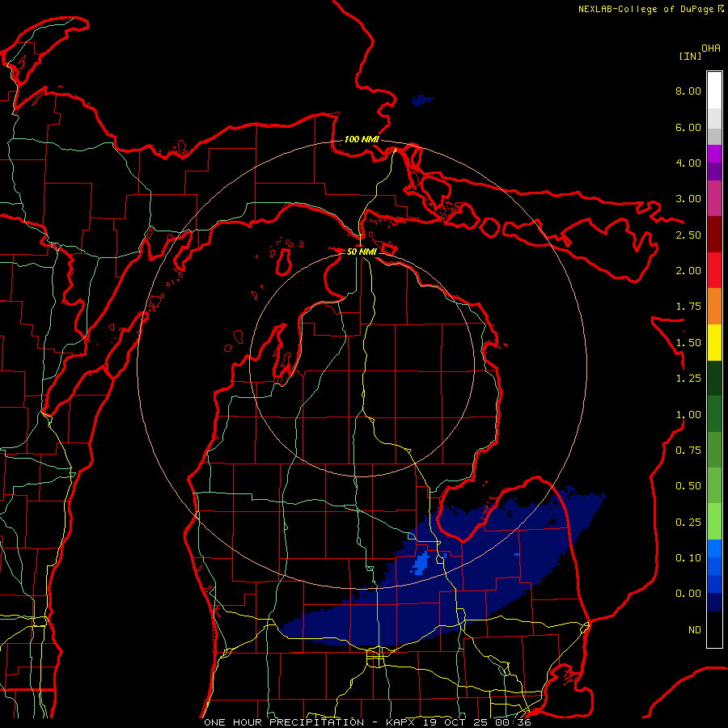Image resolution: width=728 pixels, height=728 pixels.
Task: Click the [IN] units label
Action: (x=690, y=56)
